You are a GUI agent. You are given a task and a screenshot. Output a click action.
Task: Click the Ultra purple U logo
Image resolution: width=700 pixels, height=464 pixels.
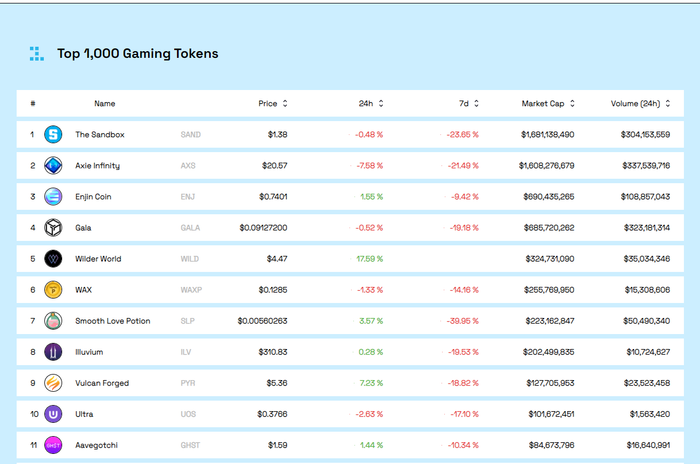53,414
